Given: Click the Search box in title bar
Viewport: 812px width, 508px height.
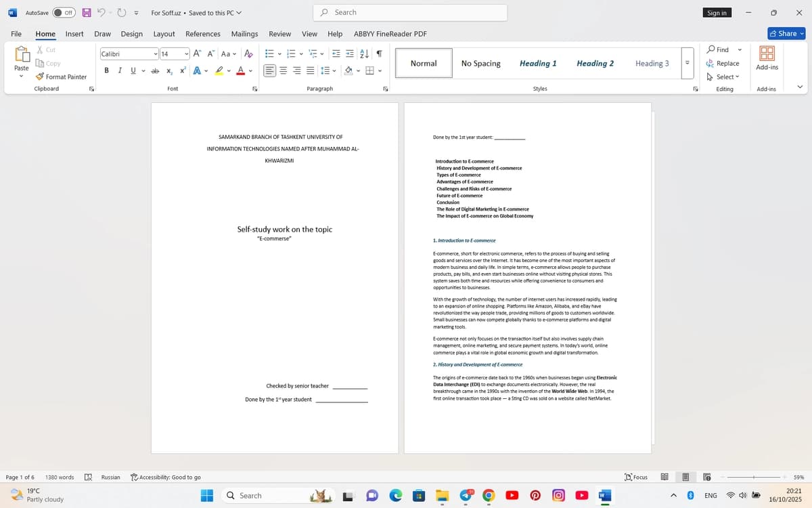Looking at the screenshot, I should pos(410,13).
